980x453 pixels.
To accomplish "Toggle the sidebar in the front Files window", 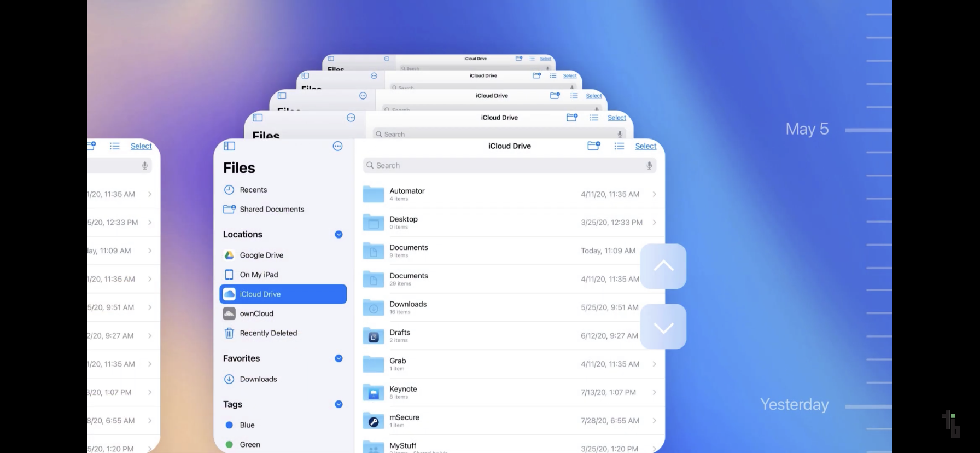I will pyautogui.click(x=230, y=146).
